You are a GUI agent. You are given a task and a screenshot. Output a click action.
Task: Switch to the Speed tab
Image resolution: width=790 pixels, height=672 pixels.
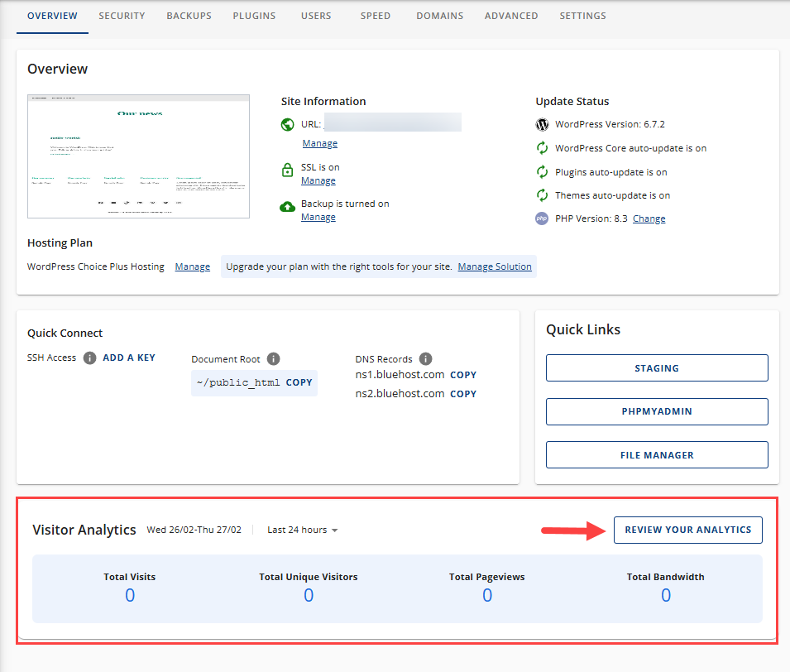pyautogui.click(x=376, y=16)
